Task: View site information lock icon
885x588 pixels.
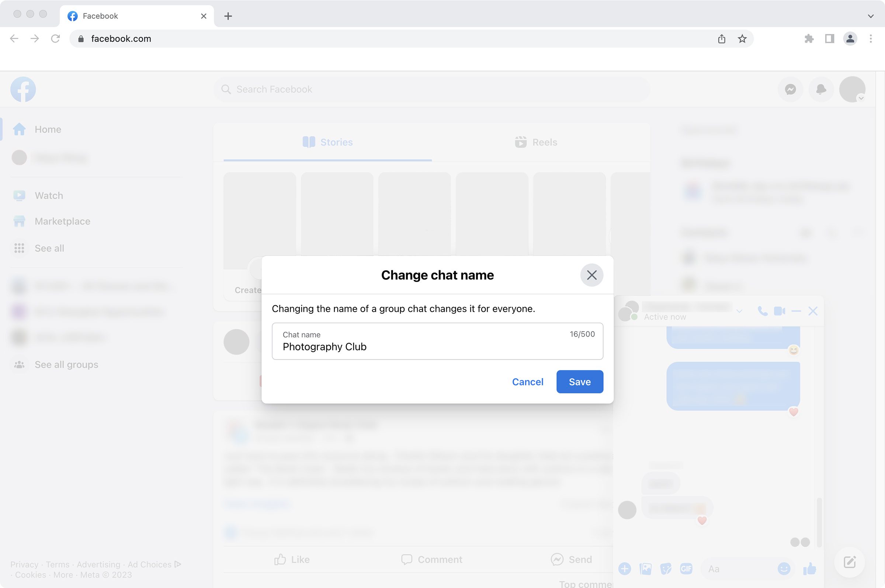Action: (81, 39)
